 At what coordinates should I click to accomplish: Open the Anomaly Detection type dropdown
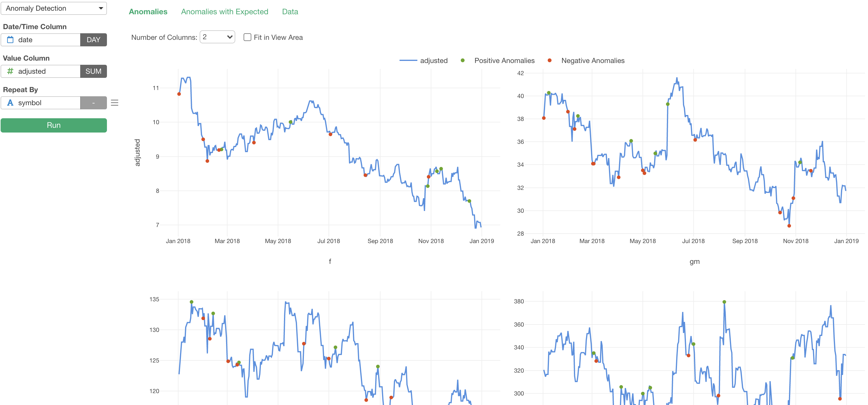53,8
